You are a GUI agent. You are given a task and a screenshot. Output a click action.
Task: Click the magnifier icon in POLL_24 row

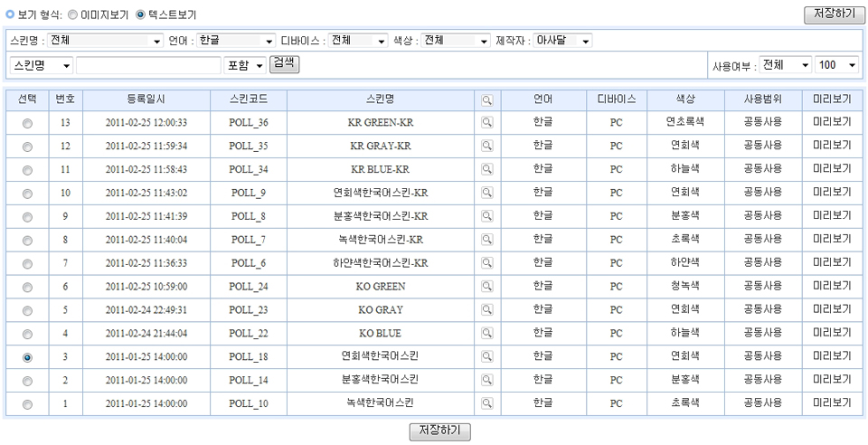pos(486,286)
